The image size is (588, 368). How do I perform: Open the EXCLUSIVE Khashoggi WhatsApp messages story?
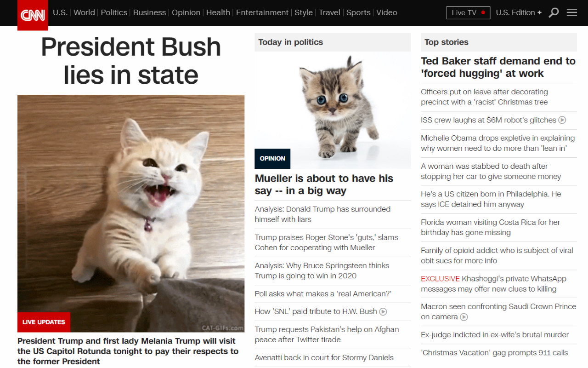tap(493, 284)
